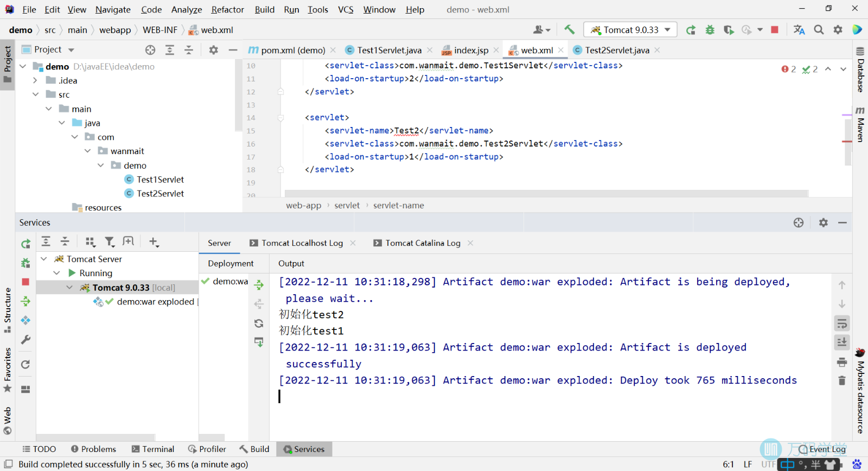868x471 pixels.
Task: Expand all nodes in Services toolbar
Action: pos(46,241)
